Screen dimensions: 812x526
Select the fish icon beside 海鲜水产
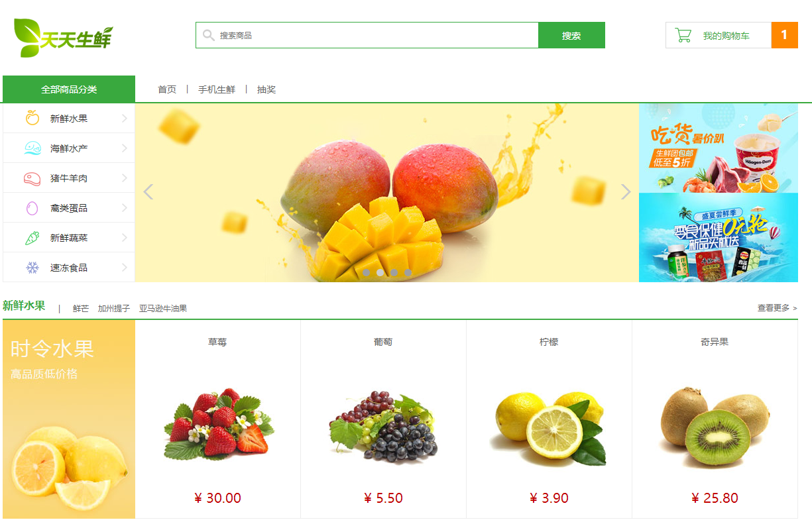[32, 148]
